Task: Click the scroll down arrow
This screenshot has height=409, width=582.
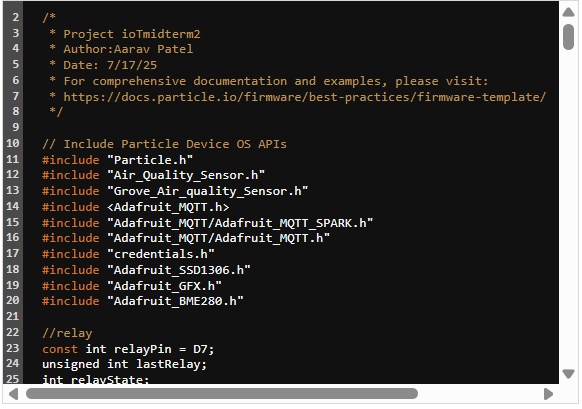Action: [568, 373]
